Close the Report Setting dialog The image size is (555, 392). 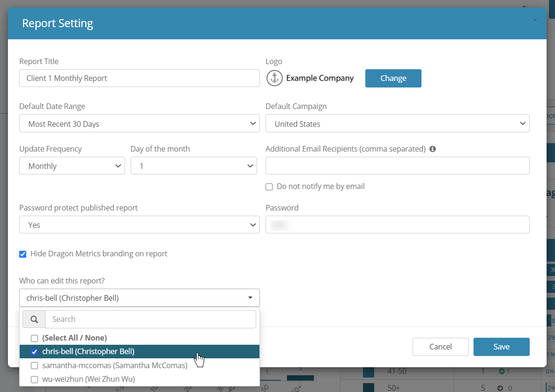[x=535, y=20]
